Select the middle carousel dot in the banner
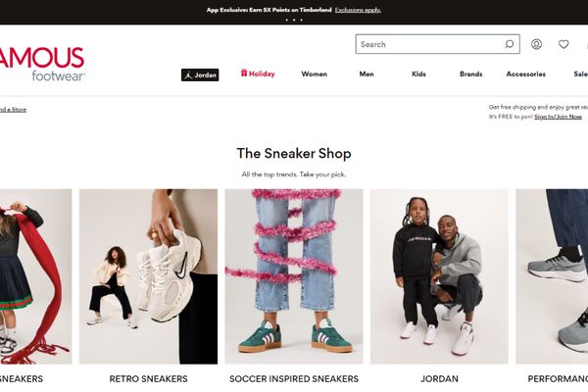This screenshot has width=588, height=392. pyautogui.click(x=294, y=20)
